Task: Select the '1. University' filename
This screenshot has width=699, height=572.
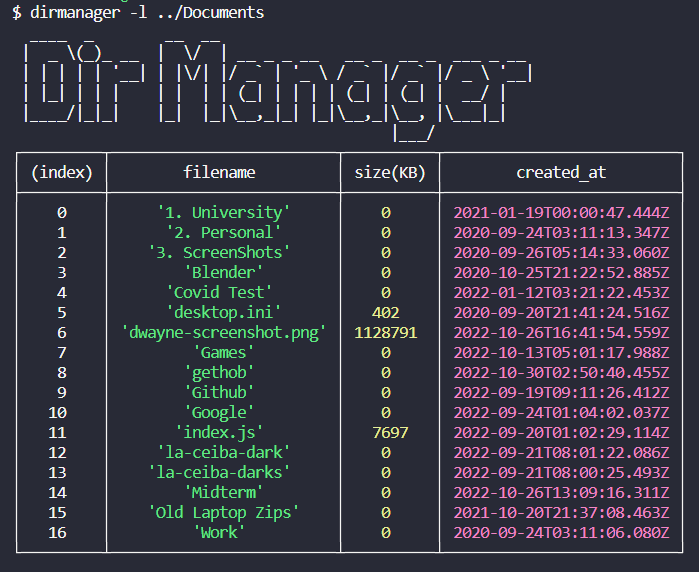Action: pos(223,212)
